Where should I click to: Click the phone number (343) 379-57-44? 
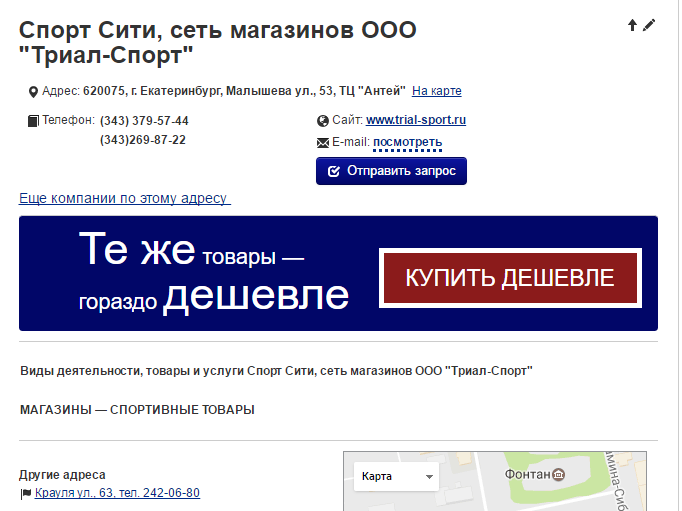[144, 120]
